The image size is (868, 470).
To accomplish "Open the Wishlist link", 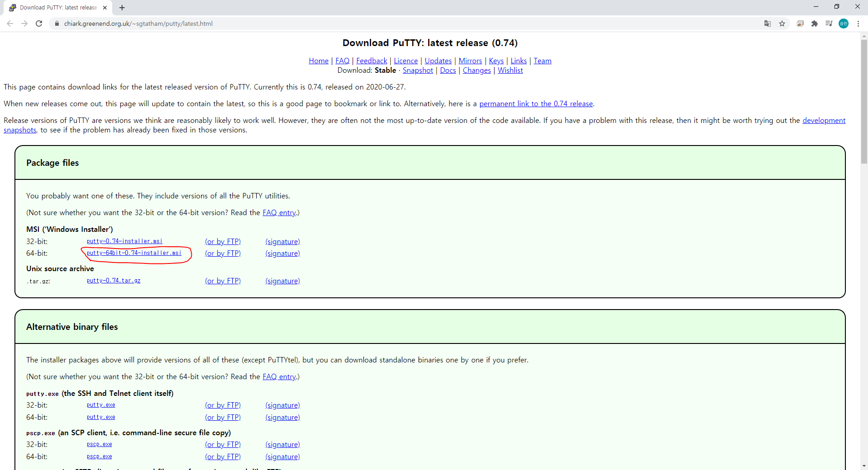I will [510, 70].
